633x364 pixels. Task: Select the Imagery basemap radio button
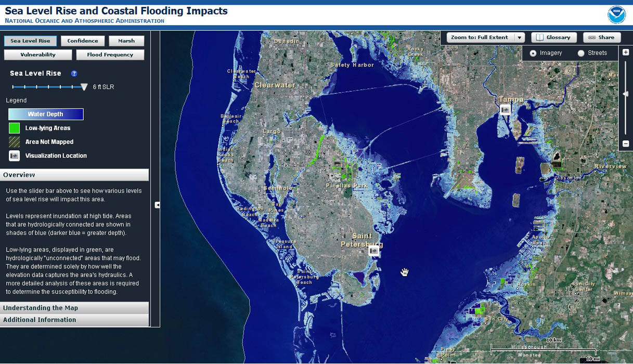pos(533,53)
